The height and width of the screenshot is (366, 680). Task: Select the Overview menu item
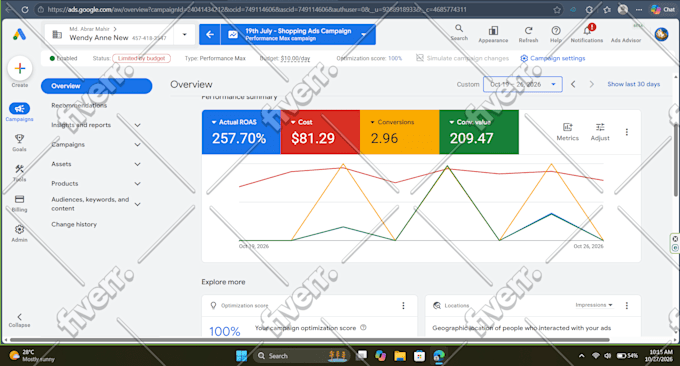coord(96,86)
